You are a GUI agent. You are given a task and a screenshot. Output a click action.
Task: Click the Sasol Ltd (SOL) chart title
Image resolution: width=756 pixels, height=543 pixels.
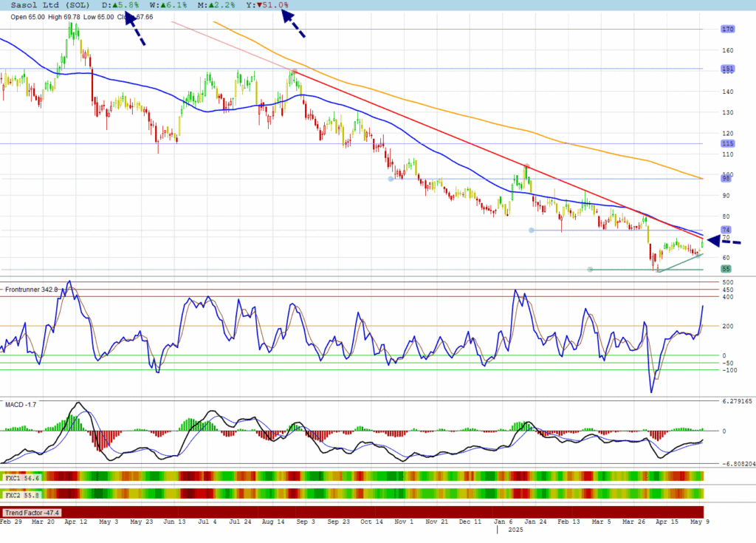point(50,5)
